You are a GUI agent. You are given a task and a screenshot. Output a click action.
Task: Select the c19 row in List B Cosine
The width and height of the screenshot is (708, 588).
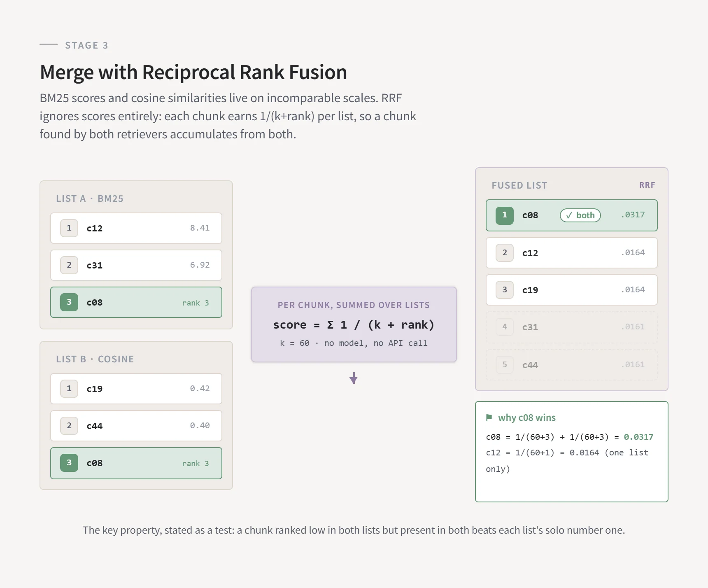[136, 389]
